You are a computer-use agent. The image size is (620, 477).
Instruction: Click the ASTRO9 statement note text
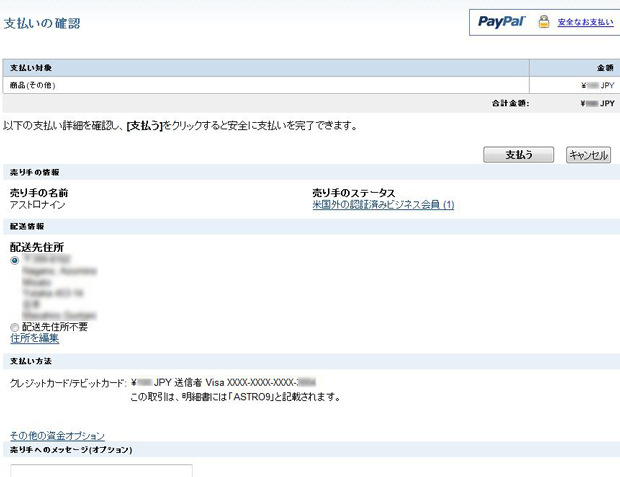236,397
